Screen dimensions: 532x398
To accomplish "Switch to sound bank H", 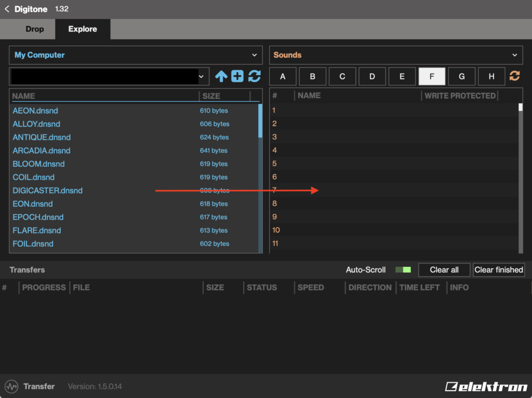I will [491, 76].
